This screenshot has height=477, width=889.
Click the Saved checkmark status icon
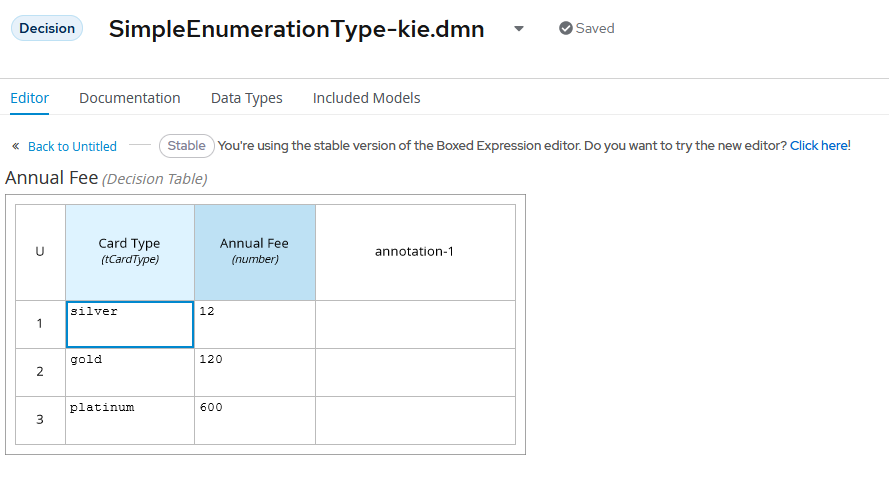tap(566, 29)
